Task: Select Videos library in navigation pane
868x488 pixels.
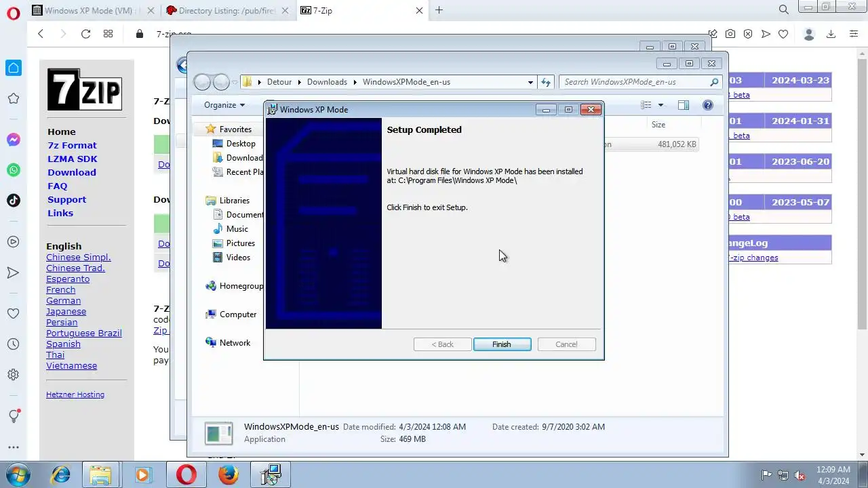Action: (231, 258)
